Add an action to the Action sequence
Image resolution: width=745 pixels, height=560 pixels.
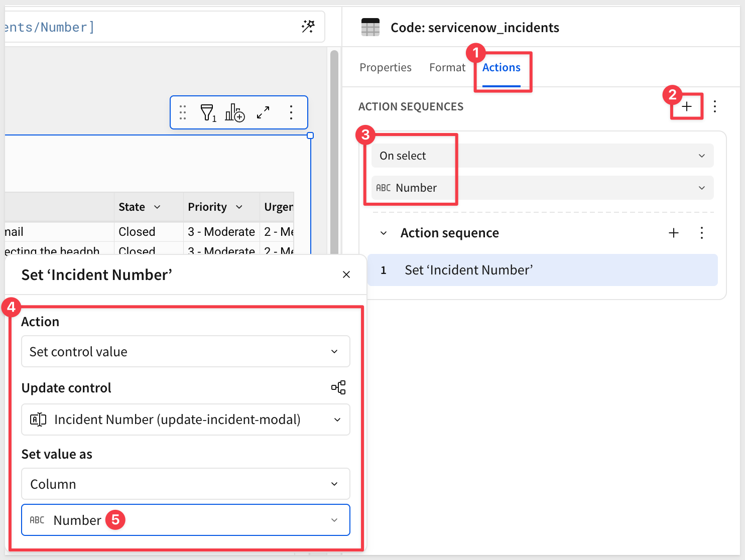[674, 233]
